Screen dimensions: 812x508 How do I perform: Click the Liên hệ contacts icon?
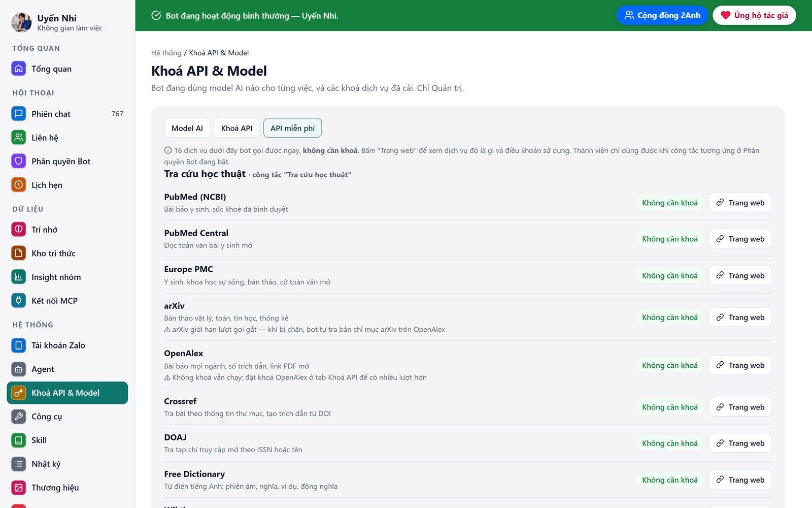[x=19, y=137]
